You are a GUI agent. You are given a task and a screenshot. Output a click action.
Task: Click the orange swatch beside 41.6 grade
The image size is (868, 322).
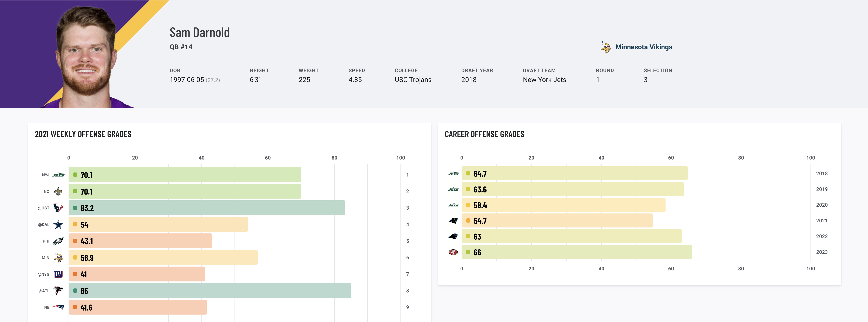[75, 307]
